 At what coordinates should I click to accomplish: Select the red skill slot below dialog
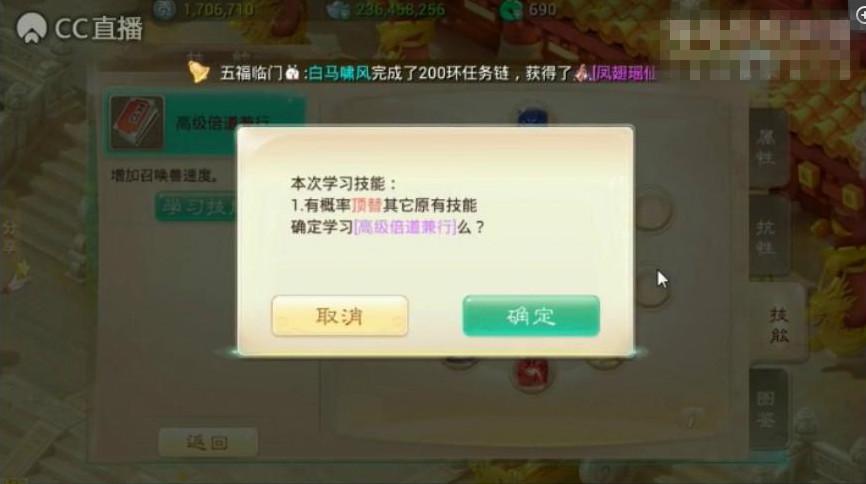pyautogui.click(x=532, y=375)
